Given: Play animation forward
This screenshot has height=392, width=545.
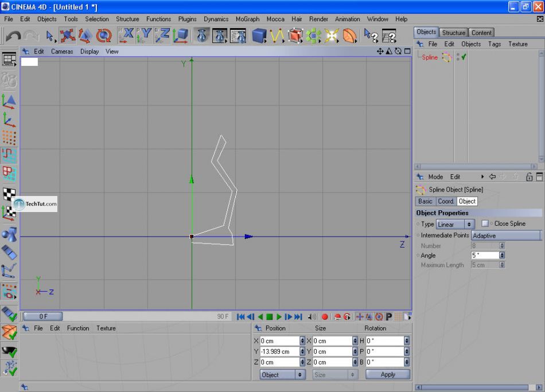Looking at the screenshot, I should click(x=279, y=317).
